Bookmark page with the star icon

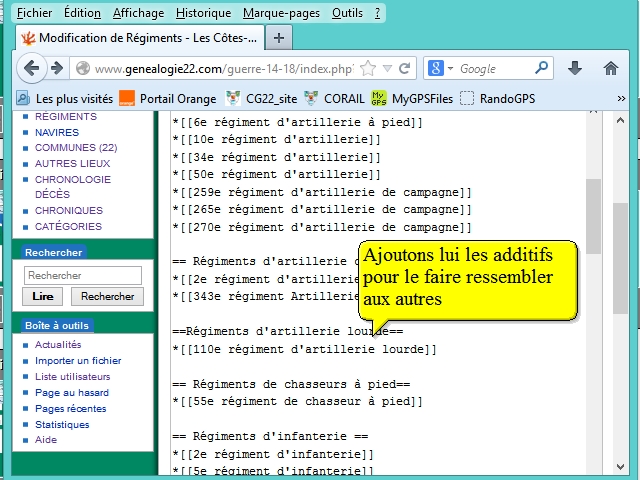368,68
